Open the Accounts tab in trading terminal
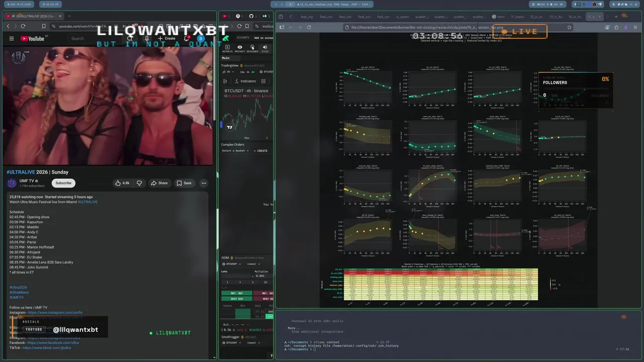 coord(243,38)
